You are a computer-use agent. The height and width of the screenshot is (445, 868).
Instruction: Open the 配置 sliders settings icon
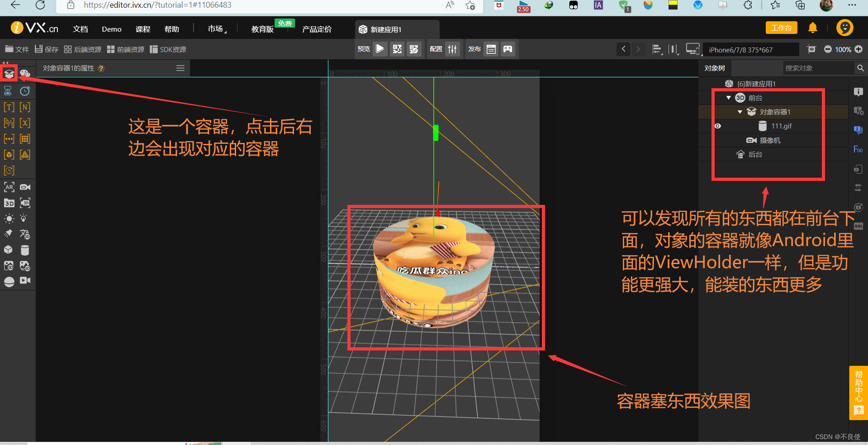[452, 49]
